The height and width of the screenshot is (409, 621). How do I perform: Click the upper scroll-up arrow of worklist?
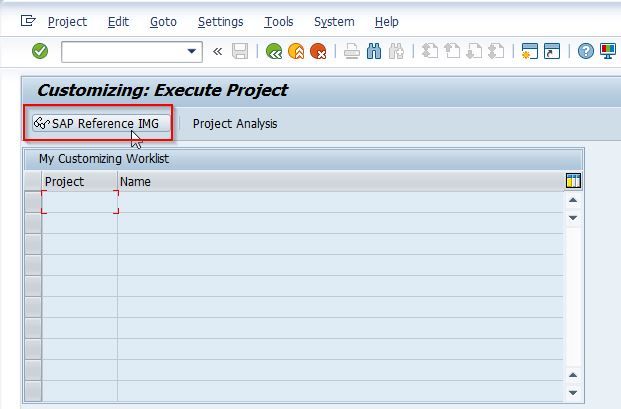pyautogui.click(x=573, y=200)
